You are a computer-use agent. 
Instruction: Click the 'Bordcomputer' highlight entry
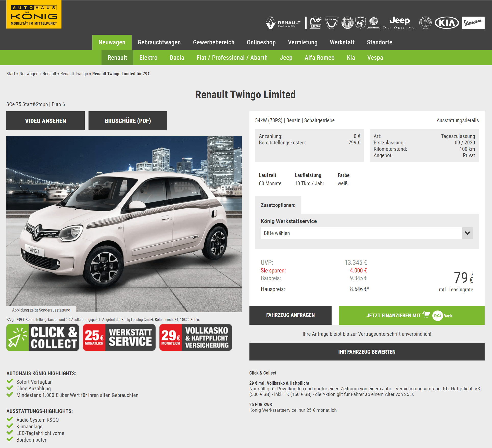[31, 440]
